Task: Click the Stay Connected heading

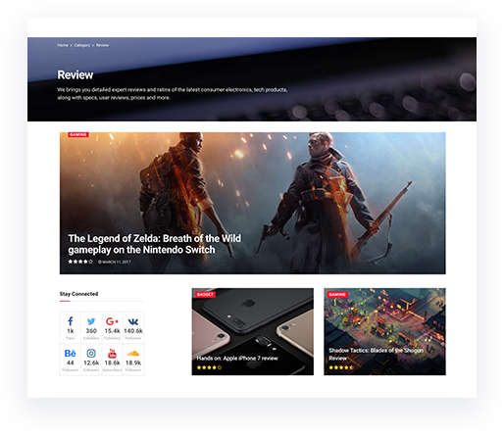Action: pos(78,294)
